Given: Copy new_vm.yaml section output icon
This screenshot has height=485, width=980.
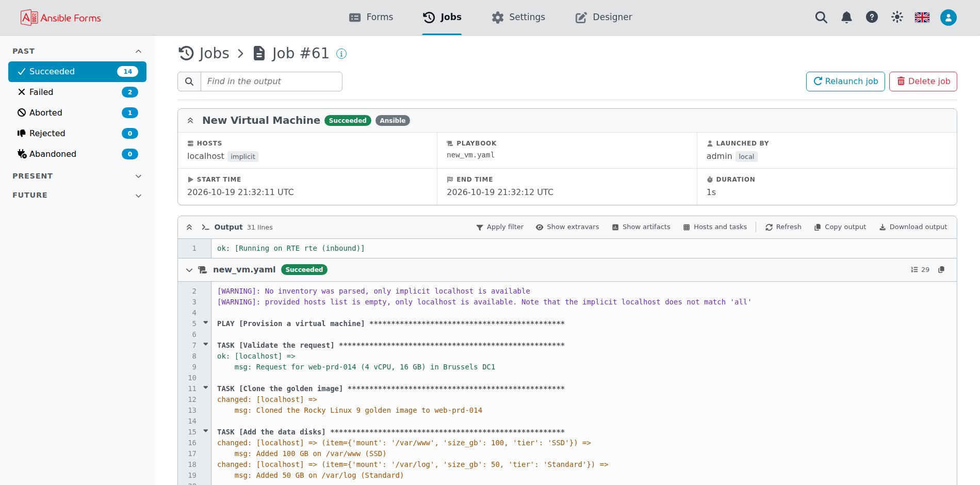Looking at the screenshot, I should tap(941, 270).
